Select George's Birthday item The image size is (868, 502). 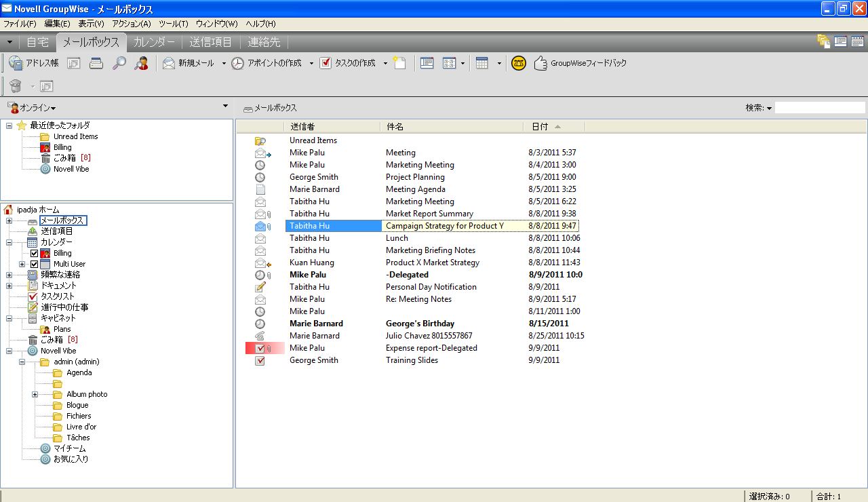[420, 324]
